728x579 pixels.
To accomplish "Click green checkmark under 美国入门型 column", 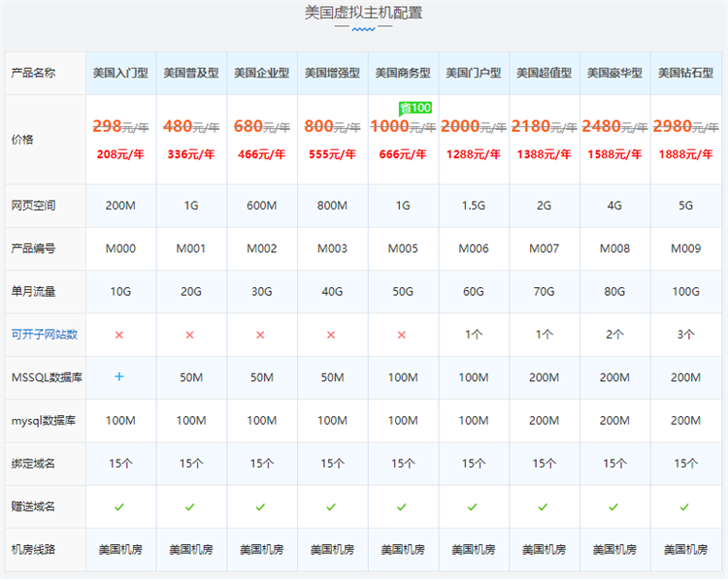I will click(119, 506).
